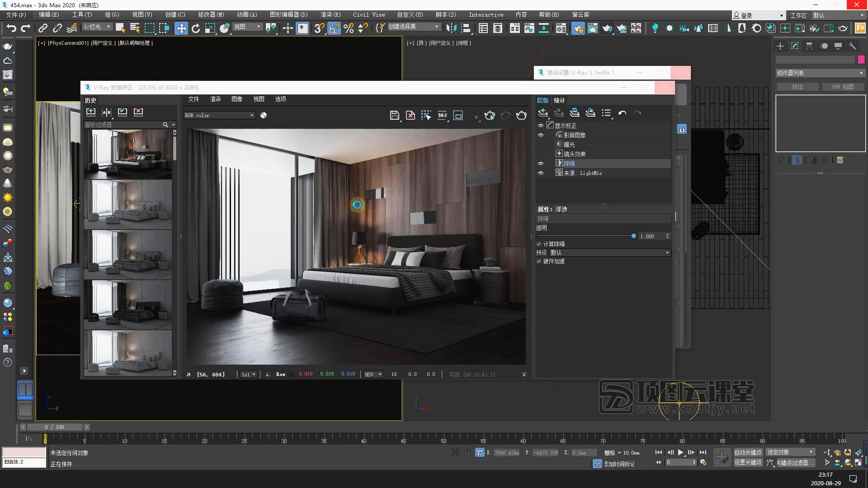Click the A|B compare icon in history
The width and height of the screenshot is (868, 488).
coord(107,112)
